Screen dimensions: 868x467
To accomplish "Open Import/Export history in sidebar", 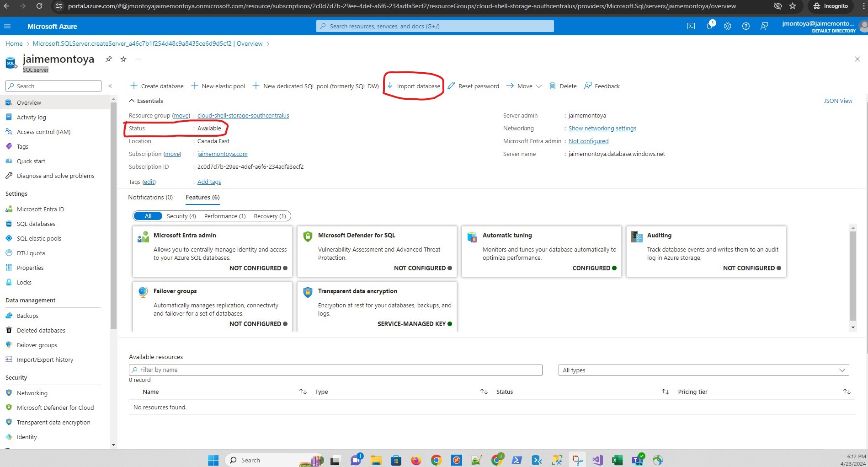I will click(45, 360).
